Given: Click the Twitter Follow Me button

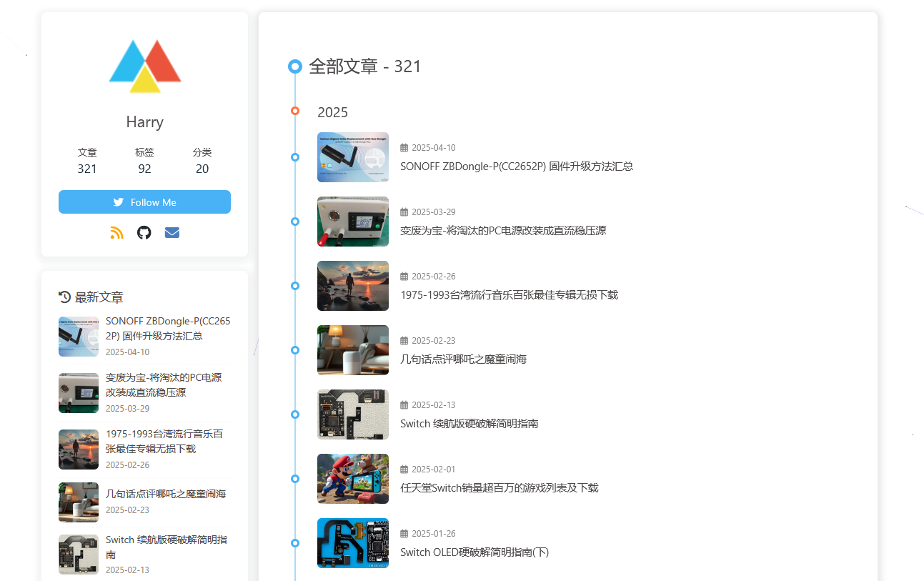Looking at the screenshot, I should click(x=144, y=202).
